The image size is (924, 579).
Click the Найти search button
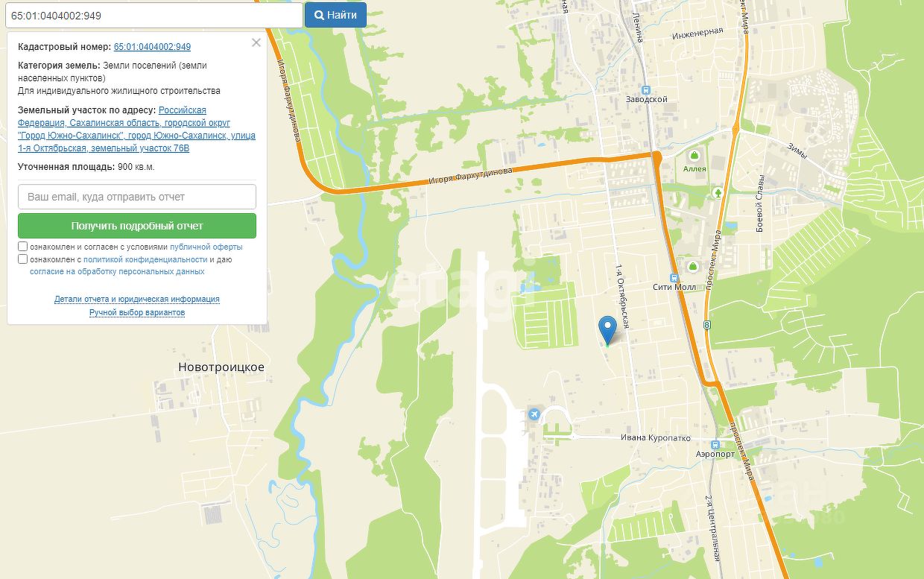(x=335, y=15)
